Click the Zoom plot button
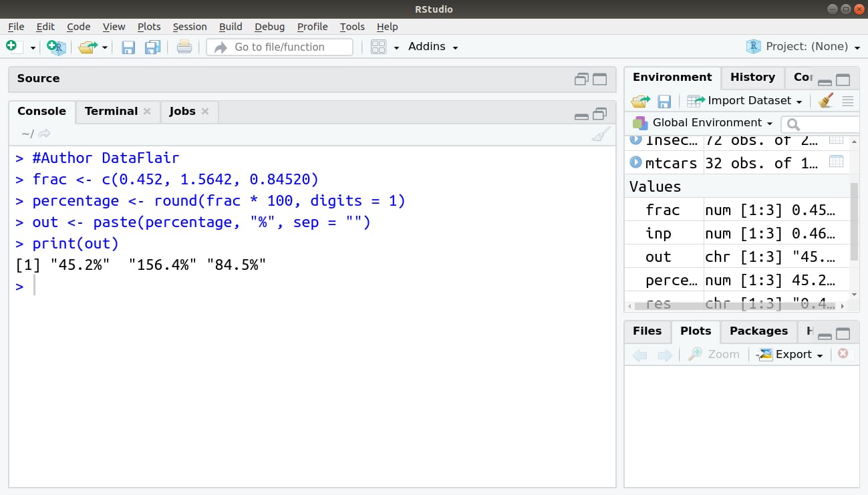This screenshot has width=868, height=495. [x=714, y=355]
